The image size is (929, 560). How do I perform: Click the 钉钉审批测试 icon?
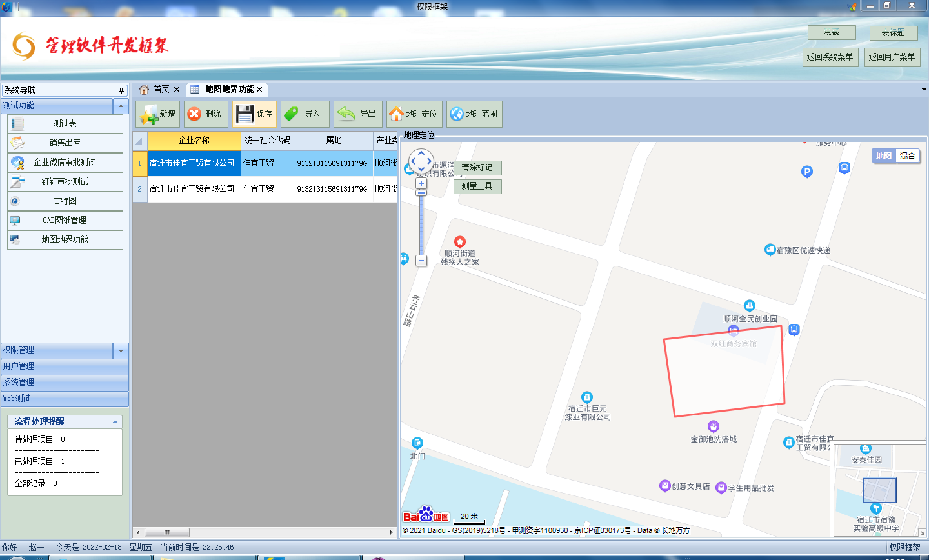(17, 182)
